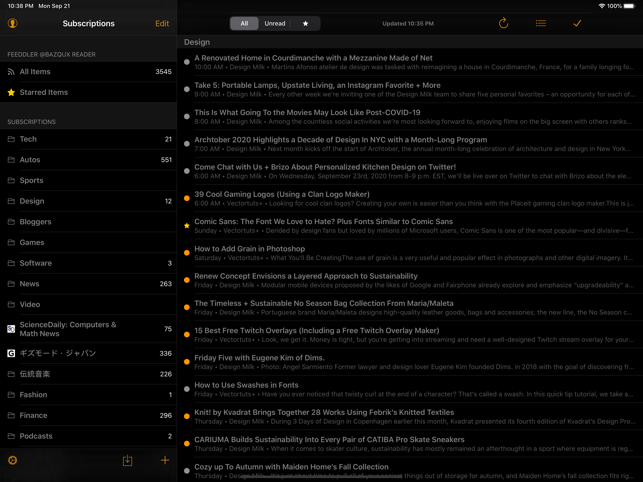Toggle read dot on Renovated Home article

point(187,62)
